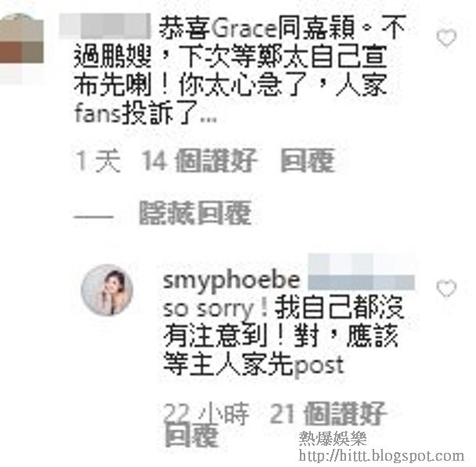Viewport: 476px width, 467px height.
Task: Click the ellipsis after fans投訴了
Action: point(208,119)
